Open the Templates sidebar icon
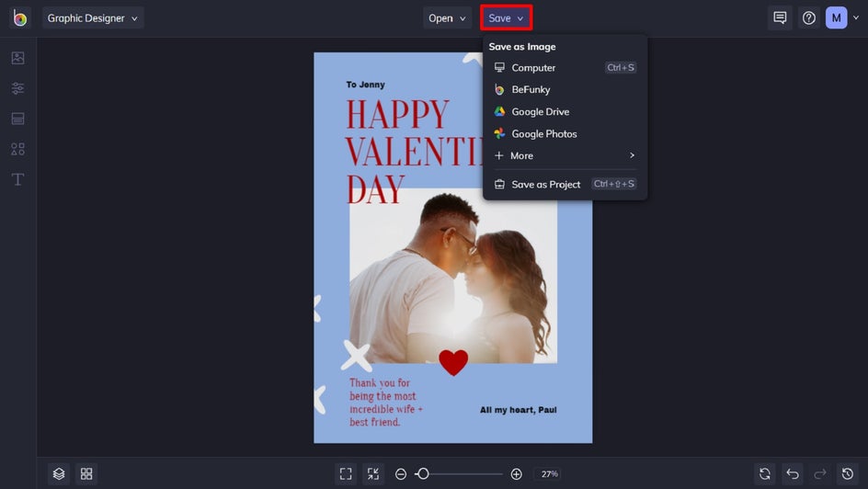 coord(17,119)
